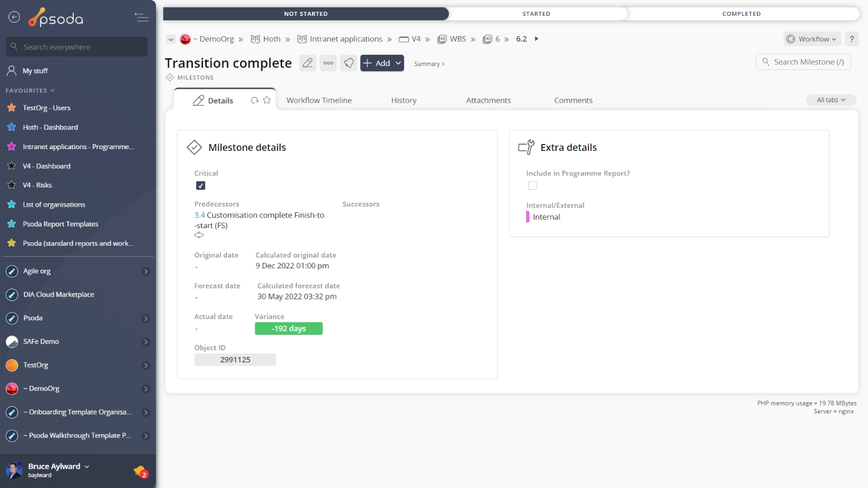This screenshot has height=488, width=868.
Task: Switch to the Attachments tab
Action: click(x=488, y=100)
